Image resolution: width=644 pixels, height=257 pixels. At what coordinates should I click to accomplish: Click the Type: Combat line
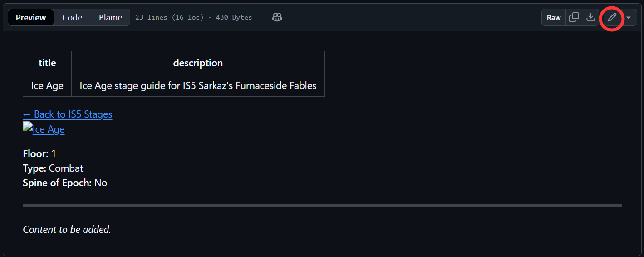(x=53, y=168)
